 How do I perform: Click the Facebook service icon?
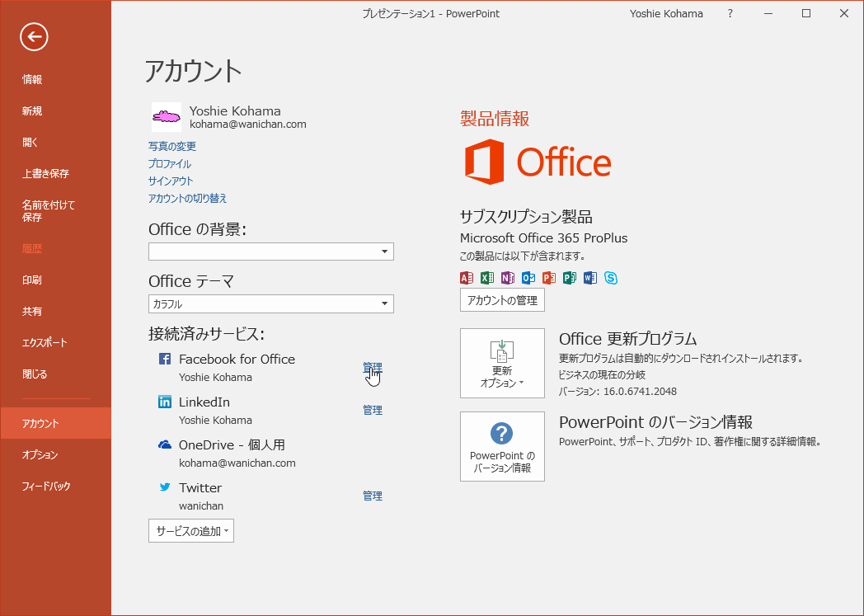165,359
